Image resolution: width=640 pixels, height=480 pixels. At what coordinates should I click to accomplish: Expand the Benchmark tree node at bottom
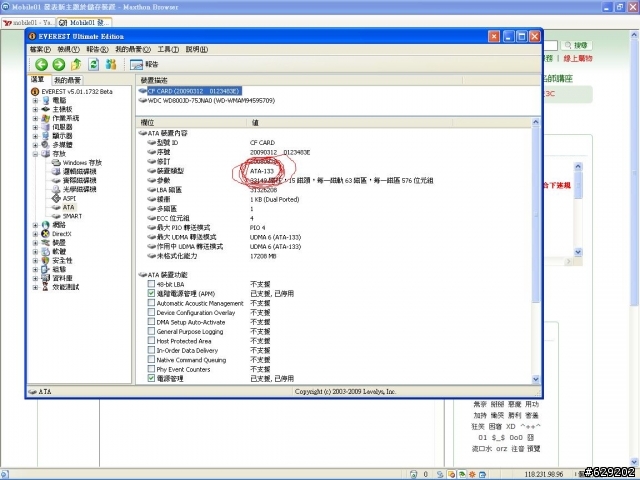click(x=36, y=287)
